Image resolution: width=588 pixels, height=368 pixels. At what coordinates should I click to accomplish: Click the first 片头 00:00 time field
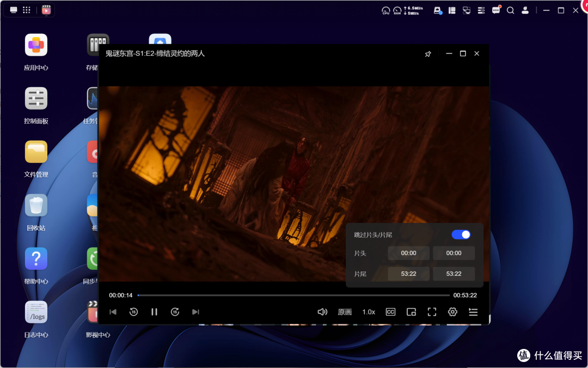(408, 253)
